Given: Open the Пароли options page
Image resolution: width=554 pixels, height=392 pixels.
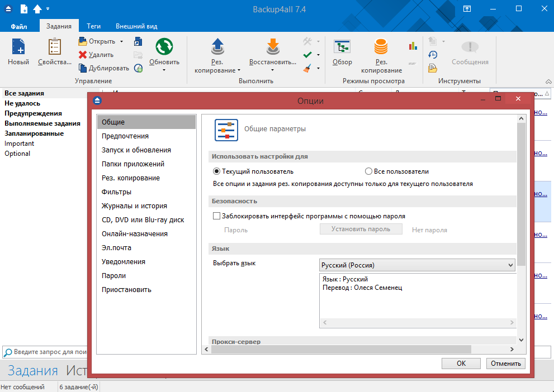Looking at the screenshot, I should coord(146,275).
